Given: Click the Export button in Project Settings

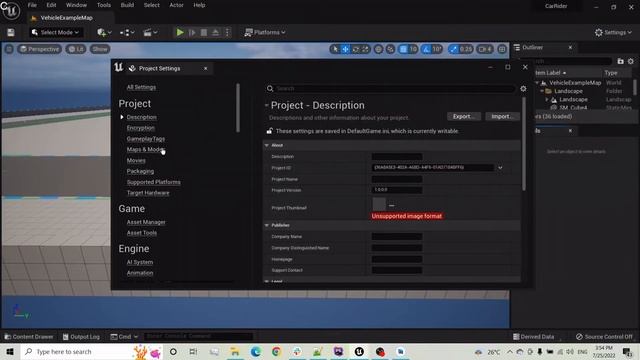Looking at the screenshot, I should [464, 116].
